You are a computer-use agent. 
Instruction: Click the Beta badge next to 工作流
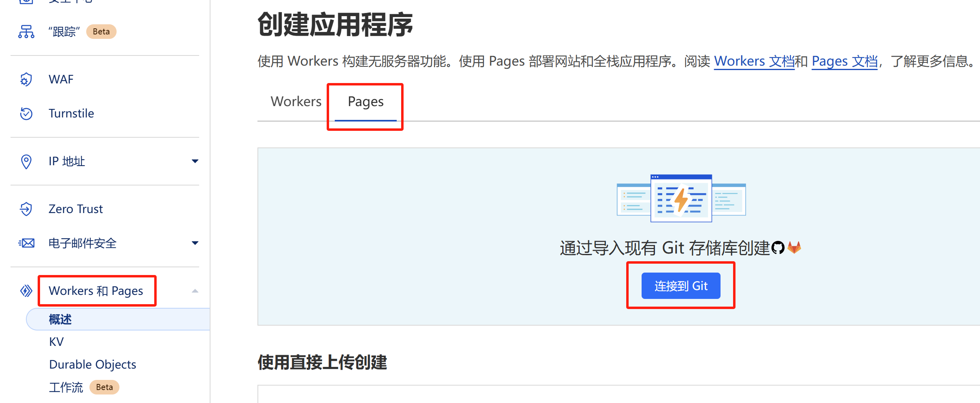click(x=104, y=387)
